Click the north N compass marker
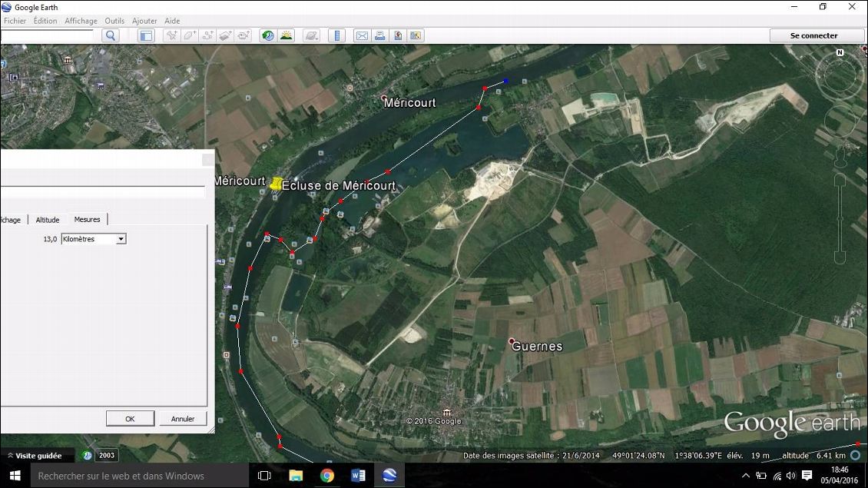Viewport: 868px width, 488px height. 840,52
